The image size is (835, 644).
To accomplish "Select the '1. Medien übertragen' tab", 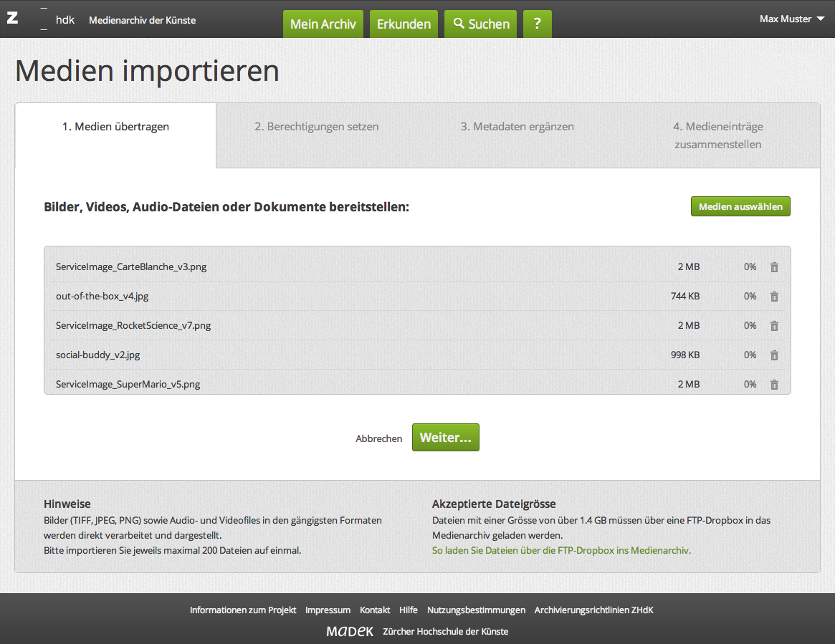I will pos(115,127).
